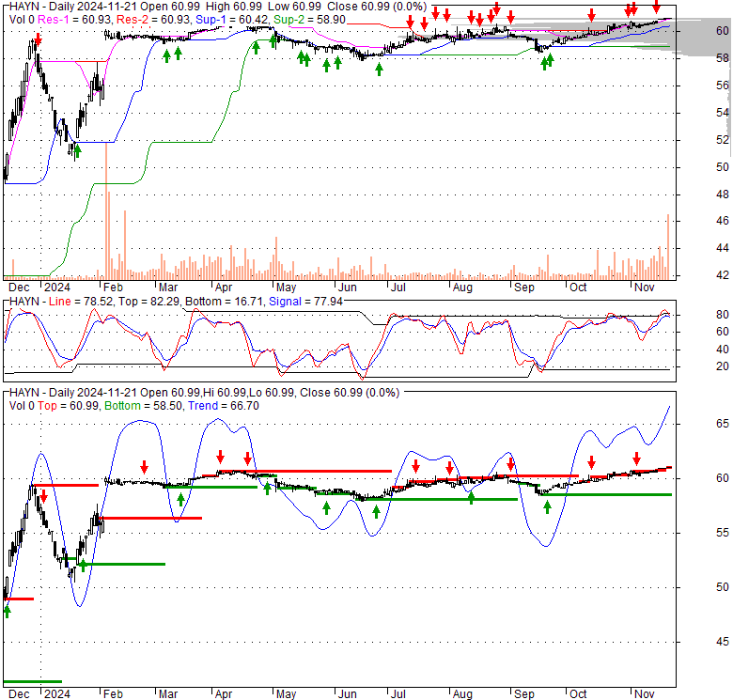Click the Bottom = 58.50 label in lower chart
Screen dimensions: 733x700
(143, 406)
